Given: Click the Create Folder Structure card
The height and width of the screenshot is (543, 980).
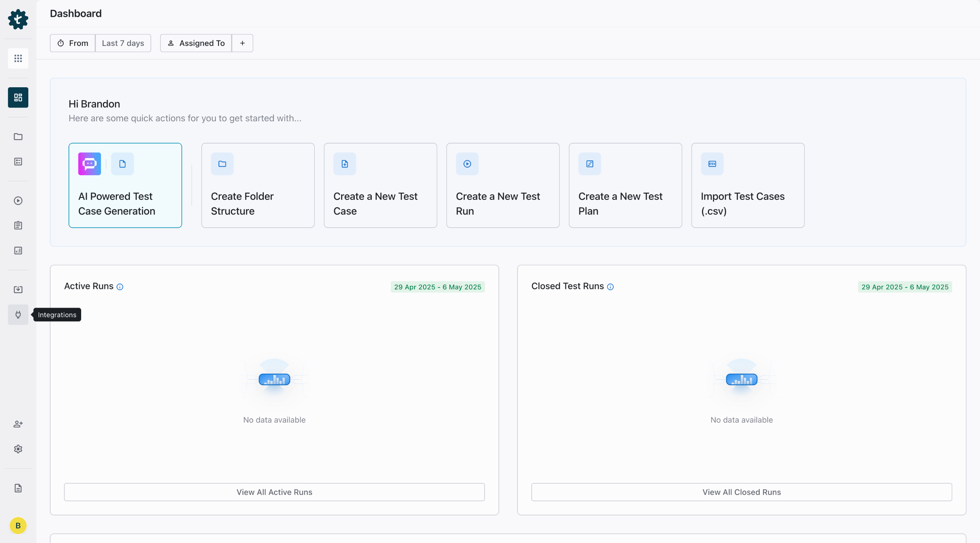Looking at the screenshot, I should point(258,186).
